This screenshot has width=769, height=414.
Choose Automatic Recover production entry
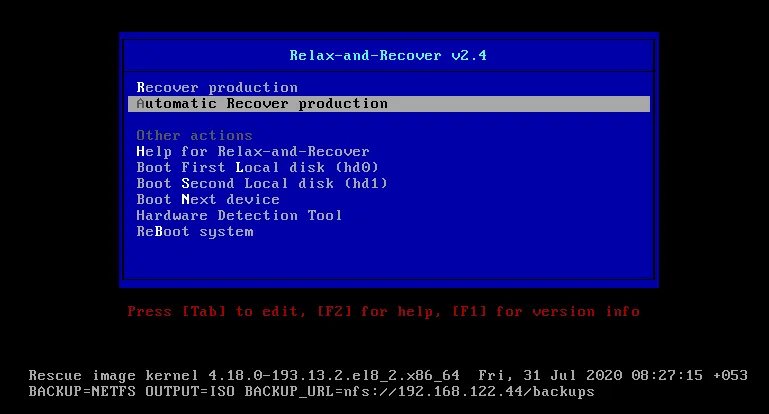[388, 104]
